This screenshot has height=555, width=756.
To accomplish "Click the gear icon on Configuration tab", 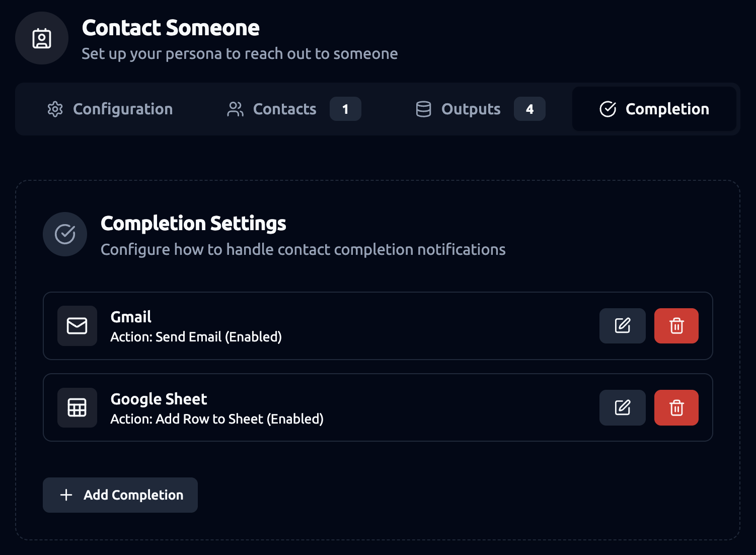I will (x=55, y=109).
